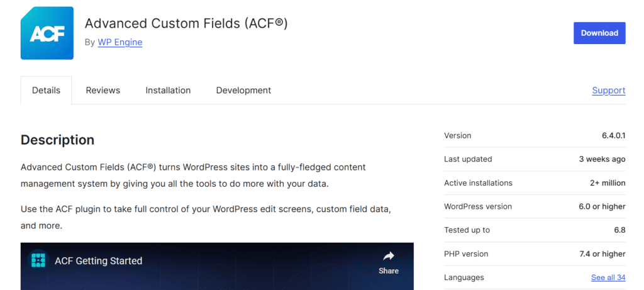Click the PHP version row
This screenshot has width=644, height=290.
click(535, 254)
